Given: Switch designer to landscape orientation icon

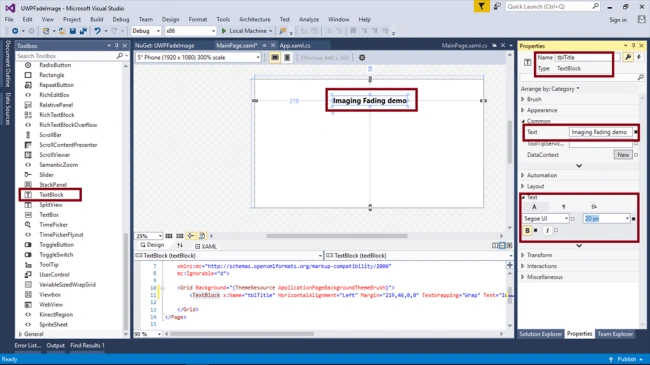Looking at the screenshot, I should coord(274,58).
